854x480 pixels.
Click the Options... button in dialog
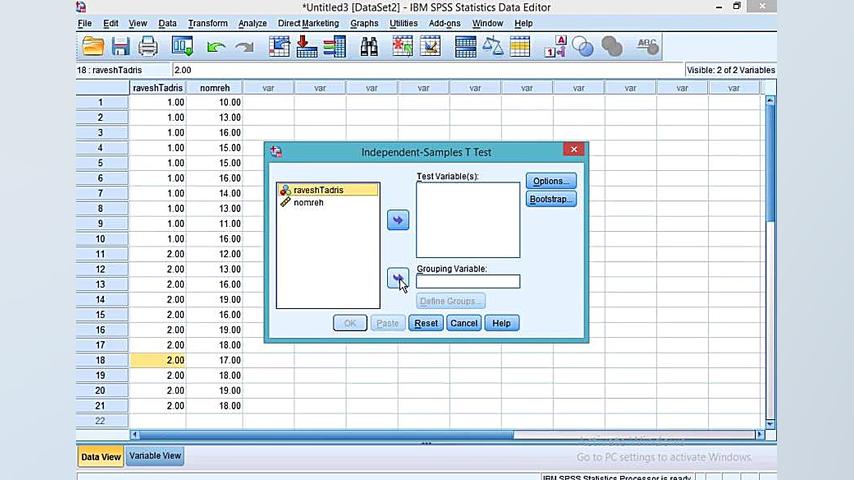click(x=550, y=181)
